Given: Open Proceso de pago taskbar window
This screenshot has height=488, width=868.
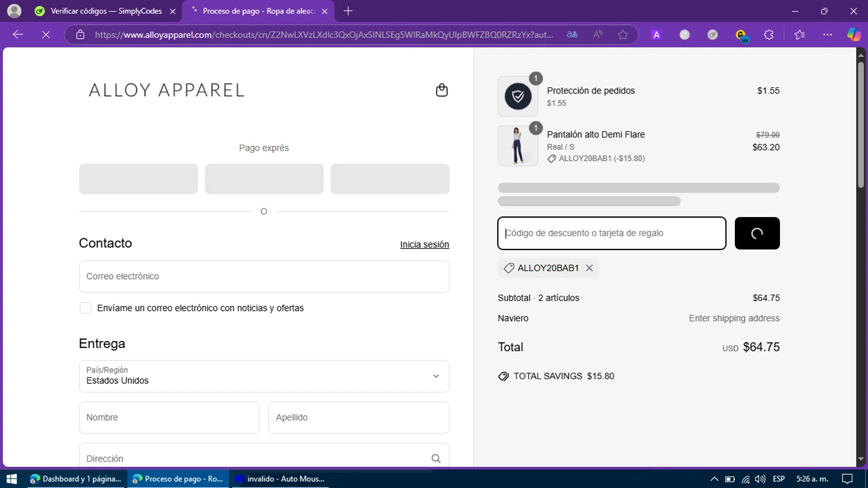Looking at the screenshot, I should 178,479.
